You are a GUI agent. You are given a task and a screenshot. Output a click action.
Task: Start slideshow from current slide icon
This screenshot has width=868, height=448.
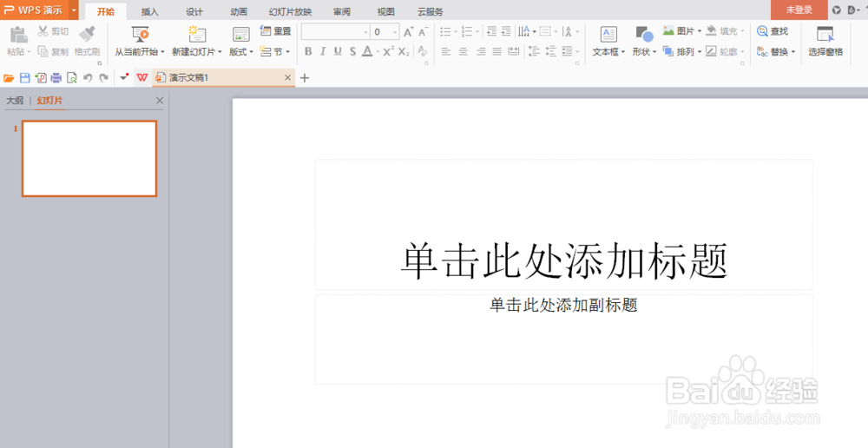tap(140, 35)
